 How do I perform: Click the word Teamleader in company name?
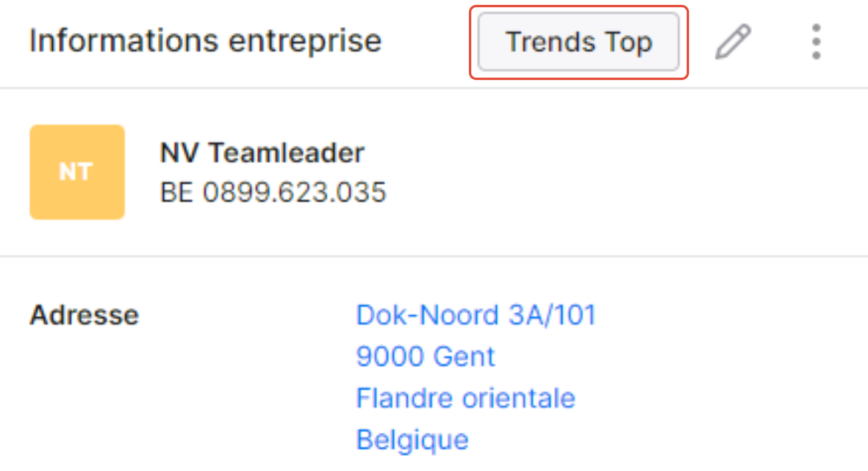tap(287, 153)
